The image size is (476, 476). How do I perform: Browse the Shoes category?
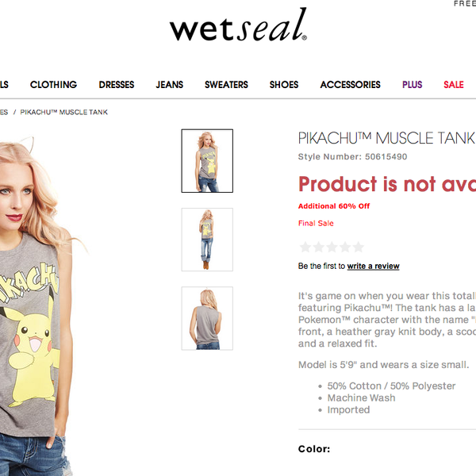[284, 84]
